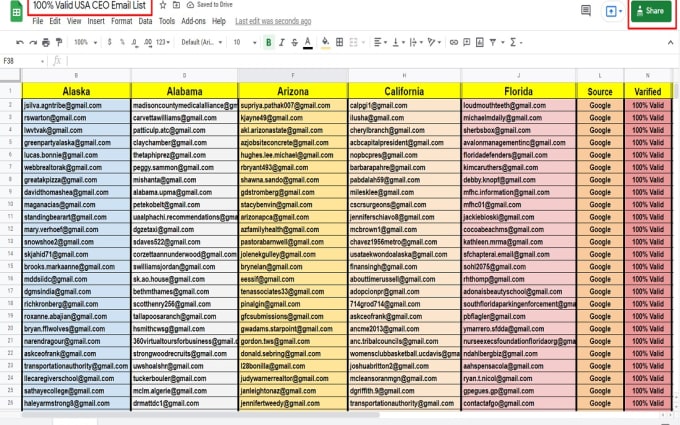The width and height of the screenshot is (680, 425).
Task: Click the Saved to Drive cloud icon
Action: point(190,5)
